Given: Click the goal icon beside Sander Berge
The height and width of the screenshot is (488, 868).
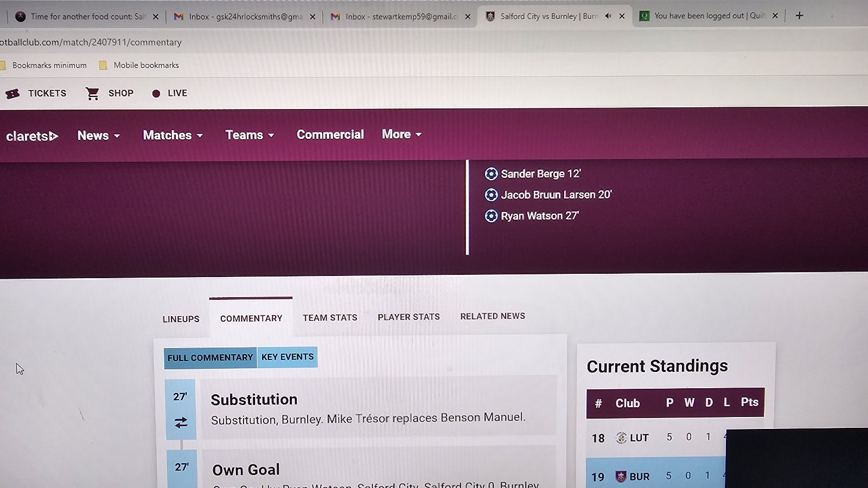Looking at the screenshot, I should pos(491,174).
